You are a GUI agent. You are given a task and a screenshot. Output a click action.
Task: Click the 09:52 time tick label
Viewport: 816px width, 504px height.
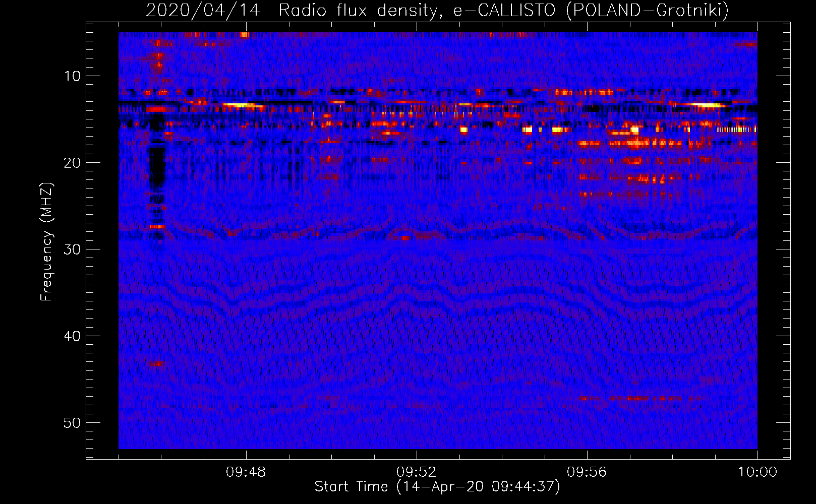(x=417, y=472)
